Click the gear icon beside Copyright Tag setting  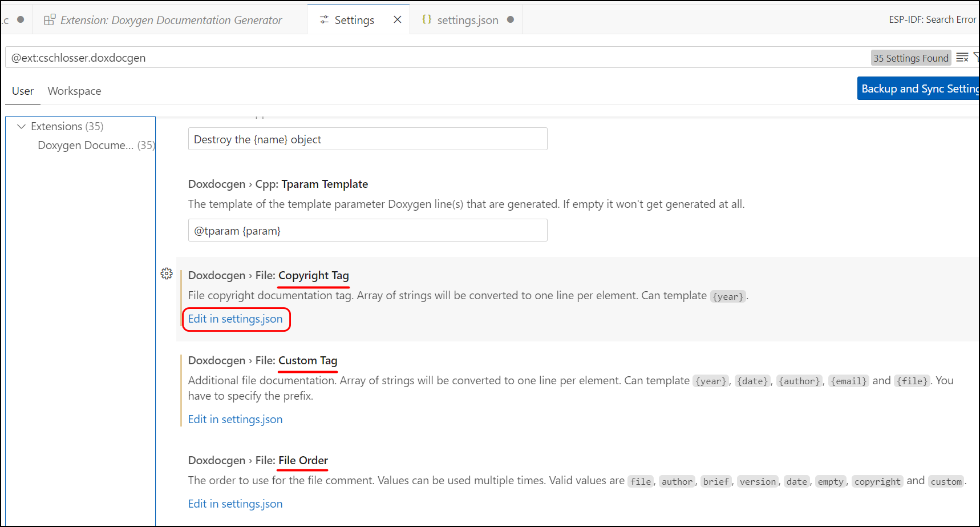167,273
